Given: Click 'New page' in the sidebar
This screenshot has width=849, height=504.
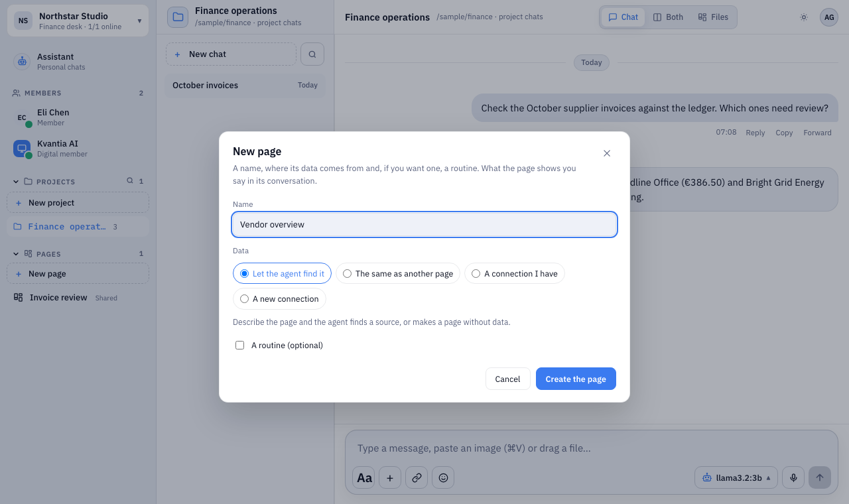Looking at the screenshot, I should pyautogui.click(x=78, y=273).
